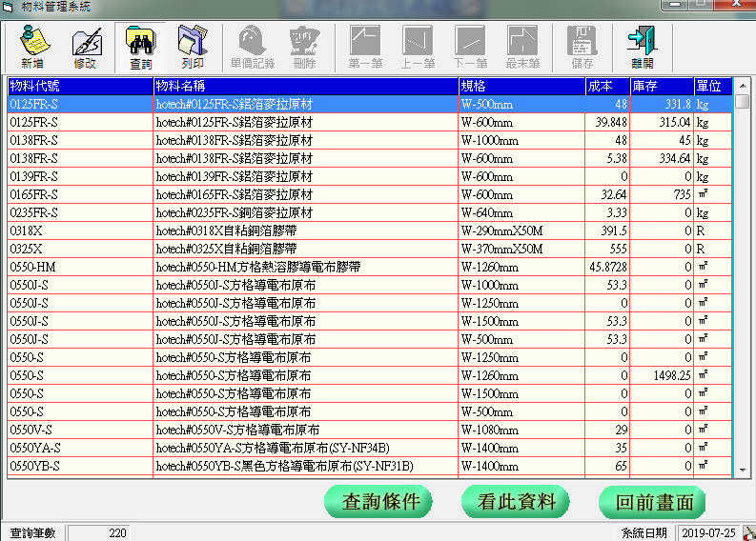Click the 看此資料 green button
The height and width of the screenshot is (541, 756).
[516, 502]
